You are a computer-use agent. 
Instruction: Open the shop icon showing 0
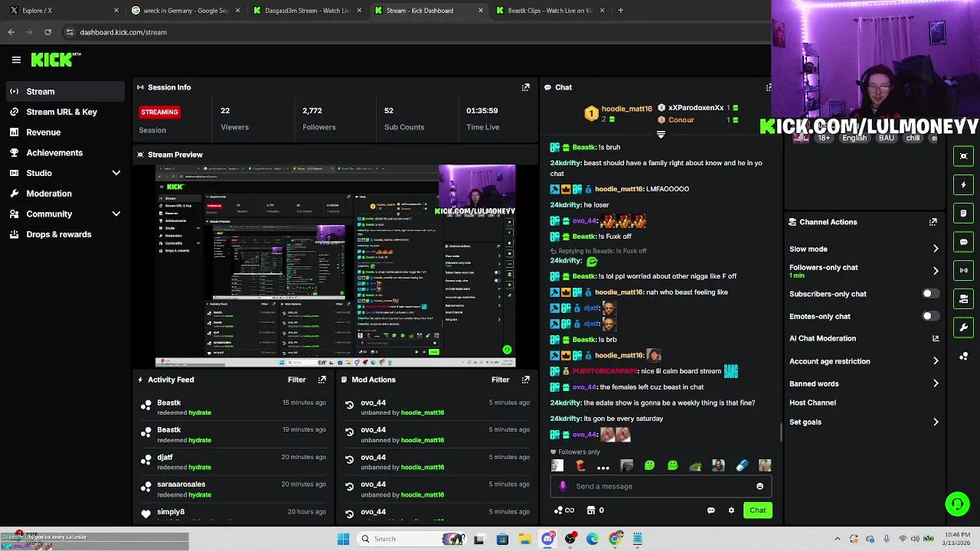595,510
